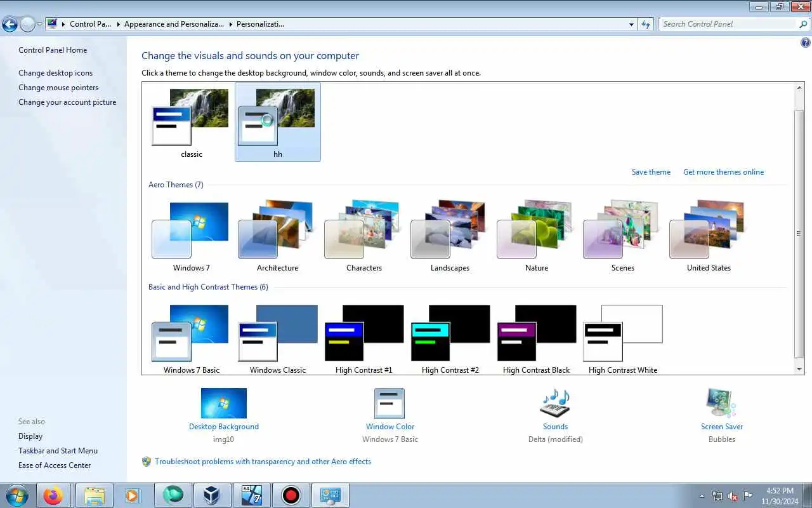Apply the Nature theme
Screen dimensions: 812x508
(536, 237)
